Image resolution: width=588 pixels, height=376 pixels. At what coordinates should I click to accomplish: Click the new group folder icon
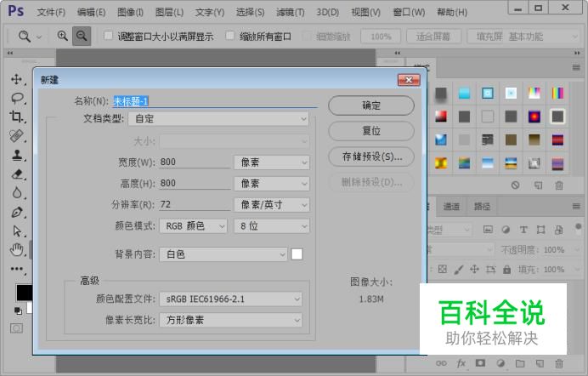[x=520, y=363]
